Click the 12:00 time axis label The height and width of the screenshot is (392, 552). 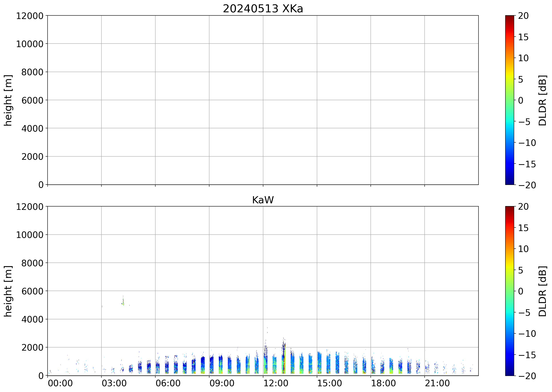click(276, 383)
